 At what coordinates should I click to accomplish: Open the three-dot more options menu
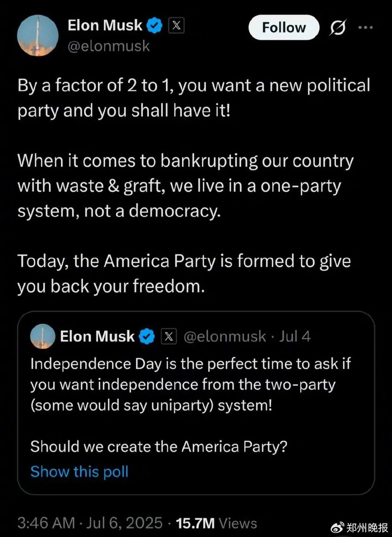click(365, 28)
